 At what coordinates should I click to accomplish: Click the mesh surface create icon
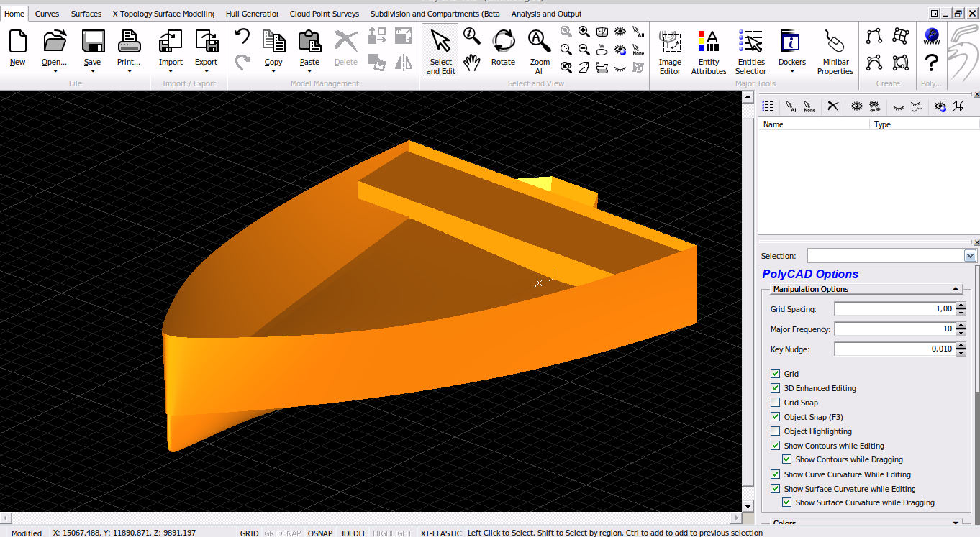tap(901, 35)
